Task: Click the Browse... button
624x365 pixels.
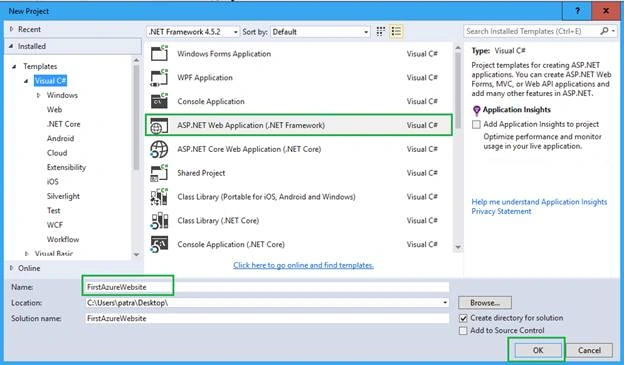Action: point(485,303)
